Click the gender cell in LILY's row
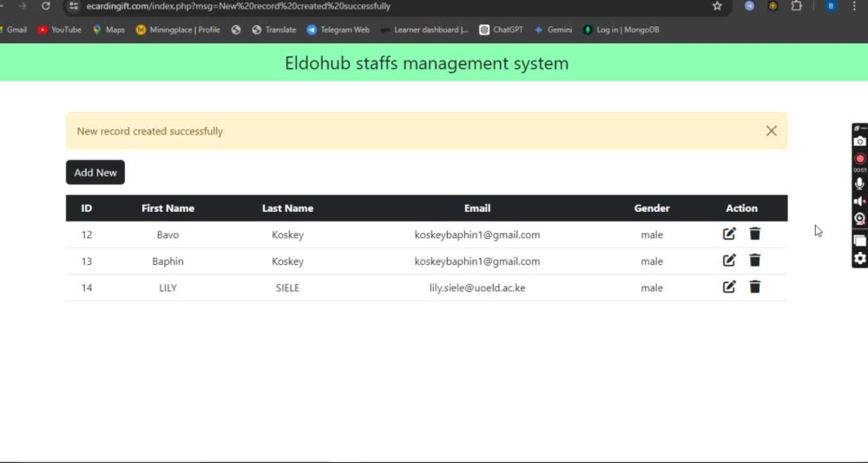The width and height of the screenshot is (868, 463). pyautogui.click(x=652, y=288)
